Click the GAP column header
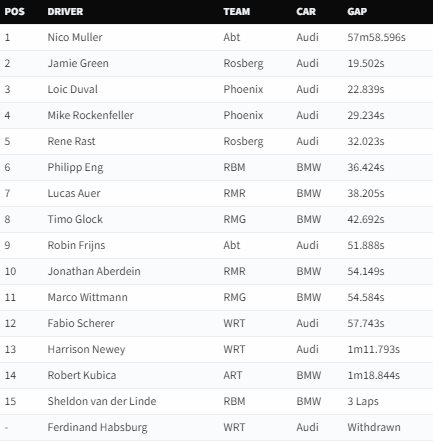The width and height of the screenshot is (433, 443). (x=357, y=12)
